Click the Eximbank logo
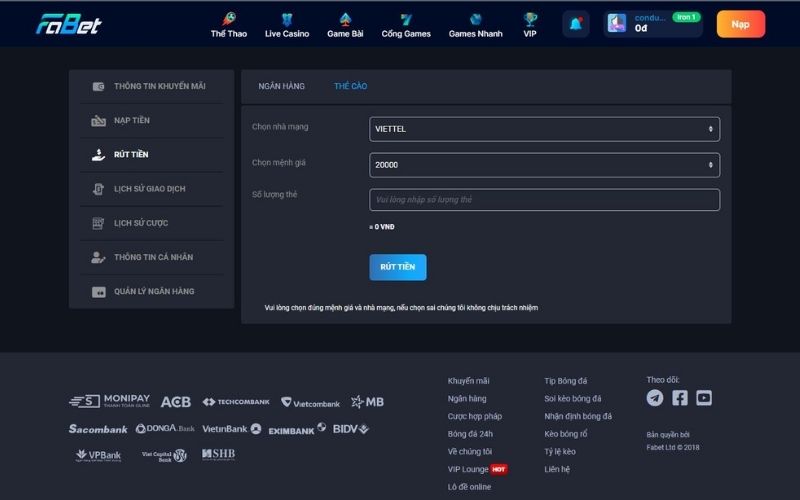800x500 pixels. coord(297,429)
